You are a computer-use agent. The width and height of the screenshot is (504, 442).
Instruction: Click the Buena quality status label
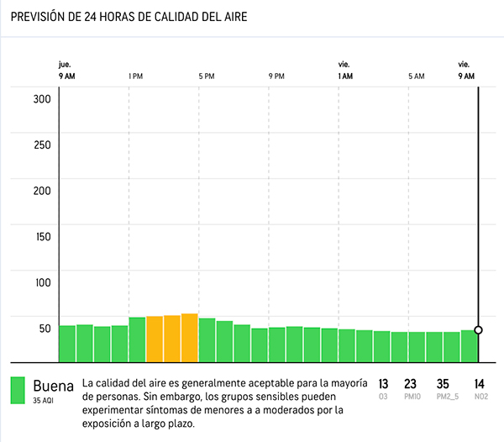[x=53, y=386]
